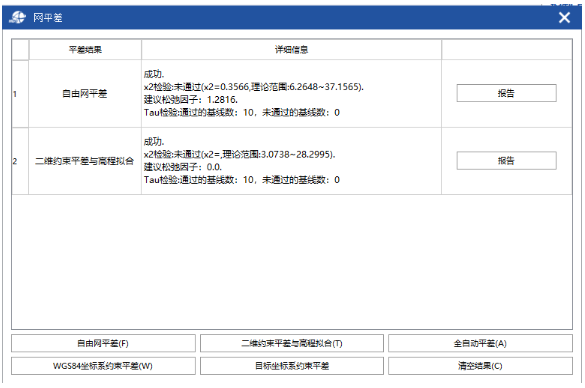Click 目标坐标系约束平差 button
The width and height of the screenshot is (585, 388).
point(292,366)
